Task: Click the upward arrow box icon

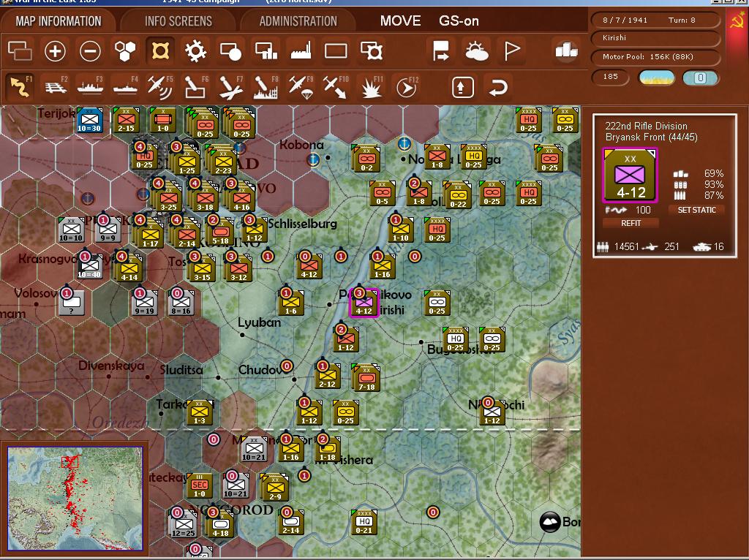Action: (462, 88)
